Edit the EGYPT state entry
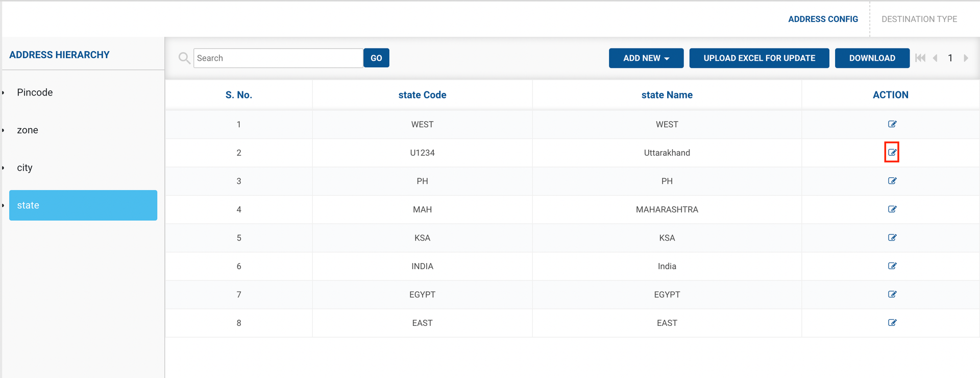This screenshot has height=378, width=980. tap(892, 294)
